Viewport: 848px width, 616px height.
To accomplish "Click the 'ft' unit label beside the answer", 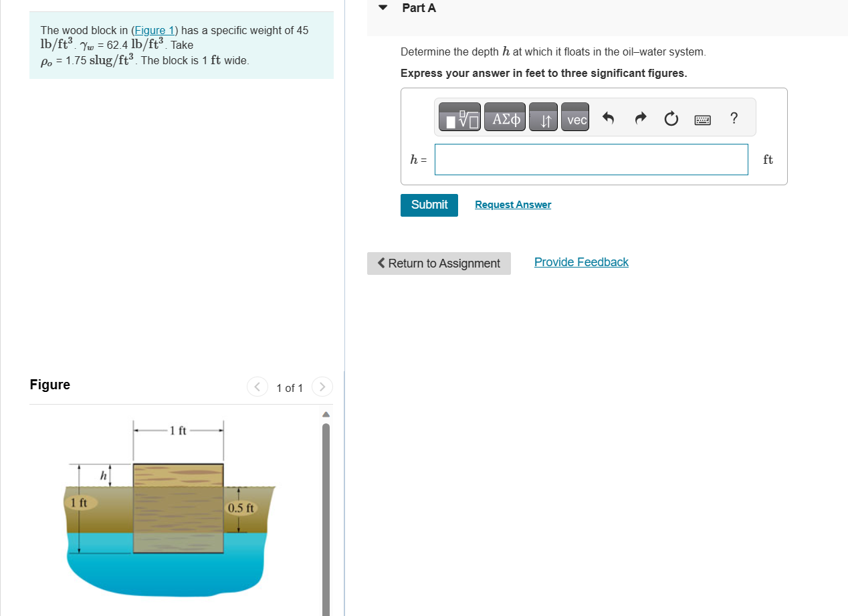I will point(768,159).
